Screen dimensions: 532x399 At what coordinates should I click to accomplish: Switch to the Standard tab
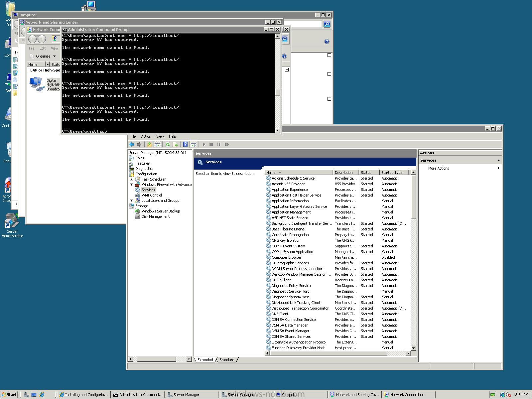227,360
